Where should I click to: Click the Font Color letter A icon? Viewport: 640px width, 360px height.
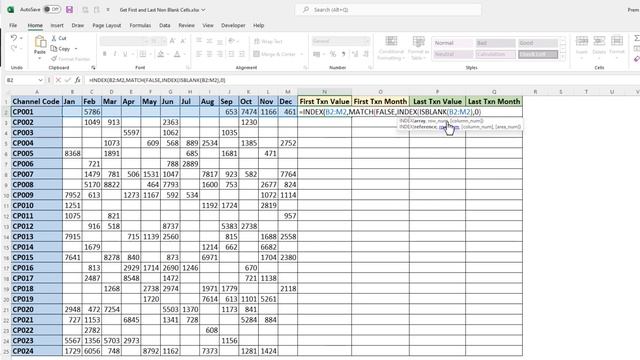click(x=177, y=54)
